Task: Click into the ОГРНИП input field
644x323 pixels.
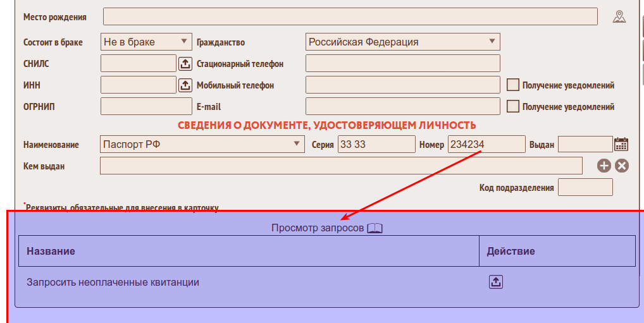Action: 146,106
